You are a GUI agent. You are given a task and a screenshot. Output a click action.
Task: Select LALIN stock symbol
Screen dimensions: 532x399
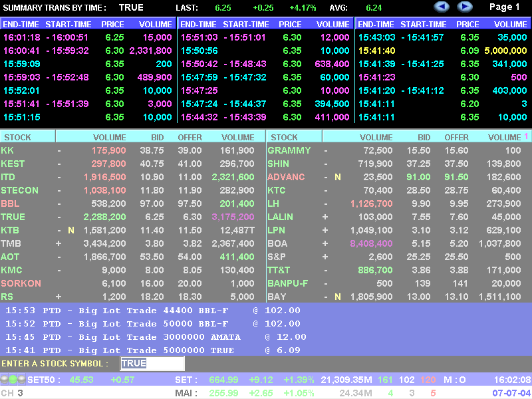point(280,217)
